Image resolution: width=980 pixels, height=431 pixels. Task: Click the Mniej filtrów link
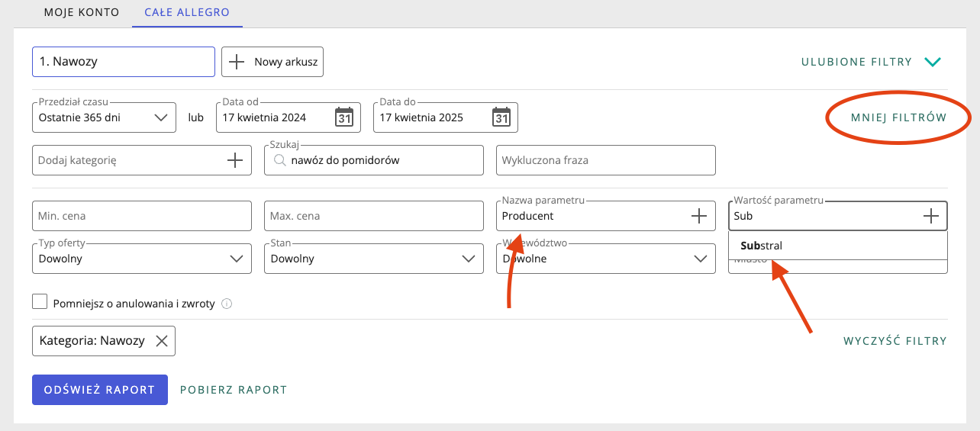coord(898,117)
